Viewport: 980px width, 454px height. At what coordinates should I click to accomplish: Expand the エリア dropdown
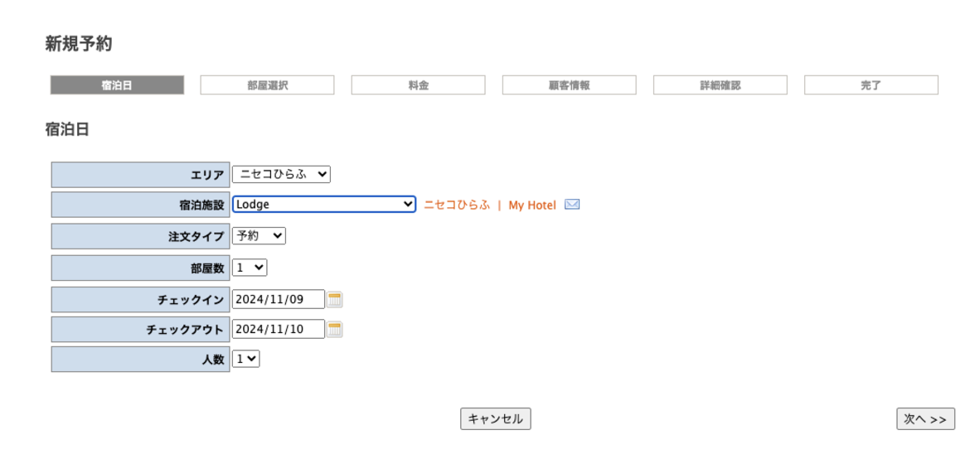tap(281, 174)
